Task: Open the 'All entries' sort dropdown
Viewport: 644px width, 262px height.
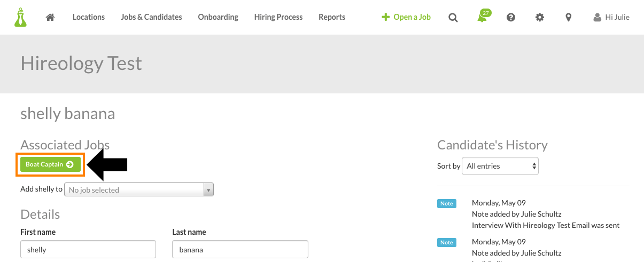Action: coord(500,166)
